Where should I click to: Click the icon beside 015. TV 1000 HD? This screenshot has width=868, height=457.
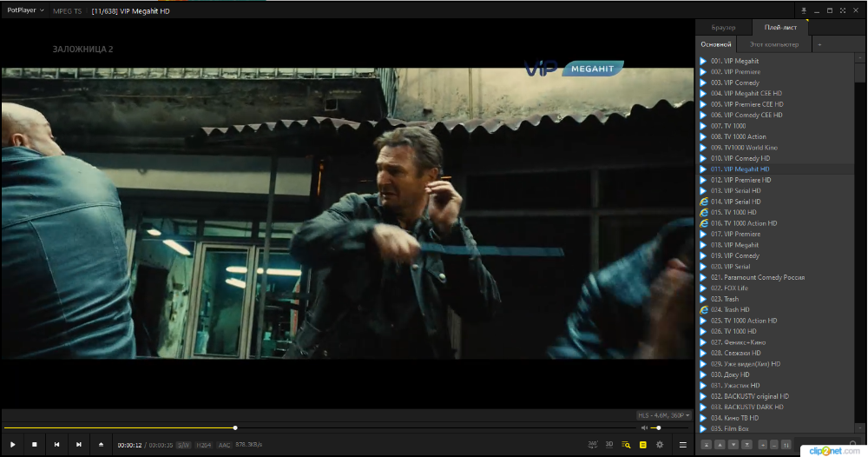(704, 212)
